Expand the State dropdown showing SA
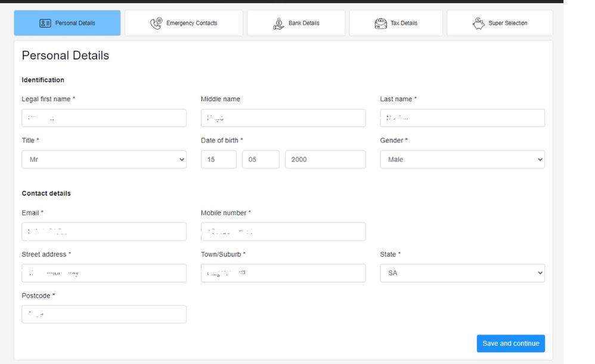The height and width of the screenshot is (364, 595). pyautogui.click(x=462, y=273)
